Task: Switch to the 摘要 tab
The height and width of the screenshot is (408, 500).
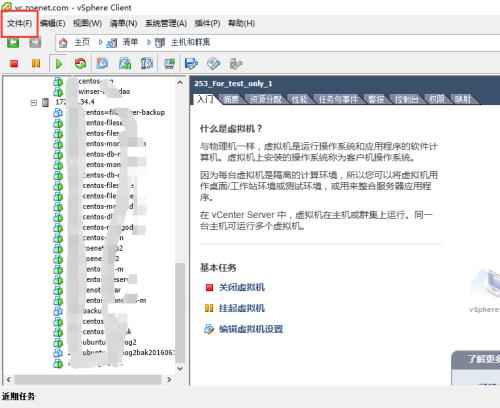Action: tap(231, 99)
